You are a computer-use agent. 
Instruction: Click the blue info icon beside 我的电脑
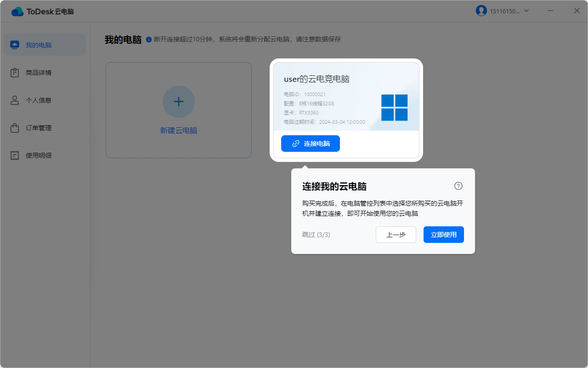pyautogui.click(x=149, y=40)
